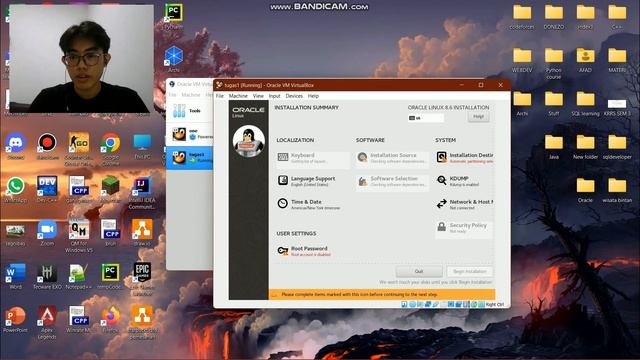Open the File menu of tugas1 window
Viewport: 640px width, 360px height.
pos(220,96)
